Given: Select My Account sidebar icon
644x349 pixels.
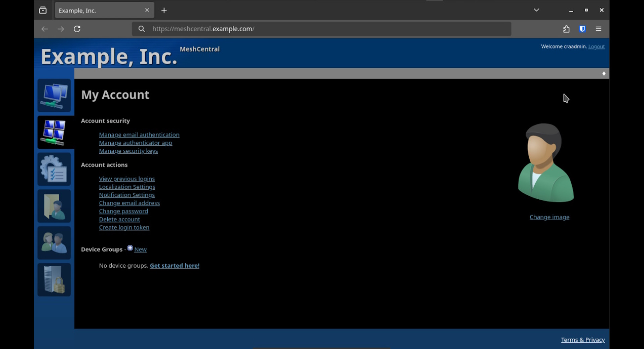Looking at the screenshot, I should click(54, 132).
